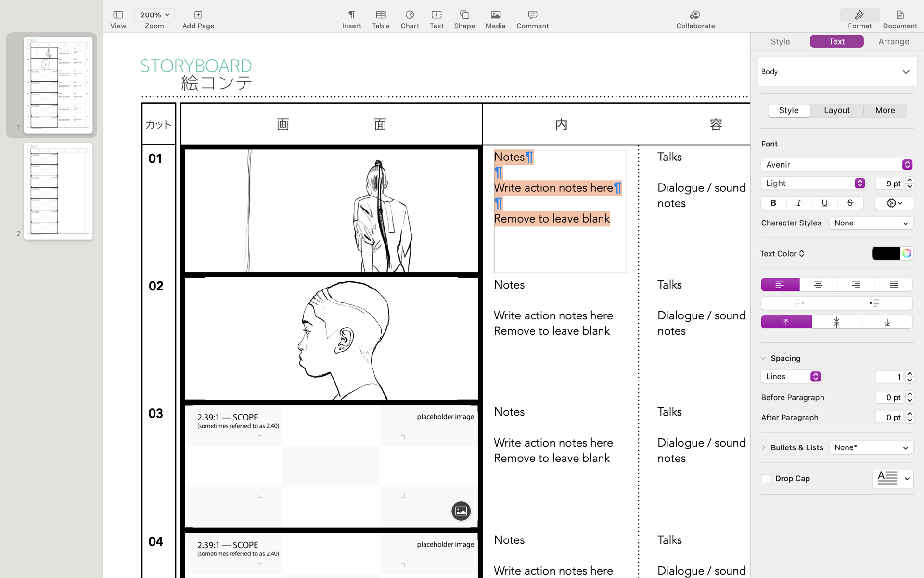This screenshot has height=578, width=924.
Task: Open the Character Styles dropdown
Action: click(871, 223)
